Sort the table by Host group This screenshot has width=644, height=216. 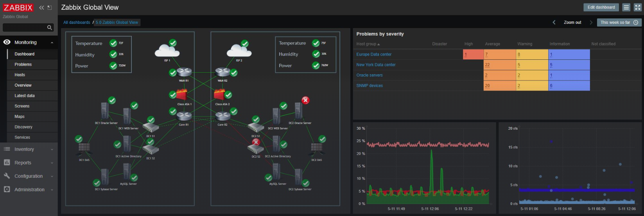(368, 44)
